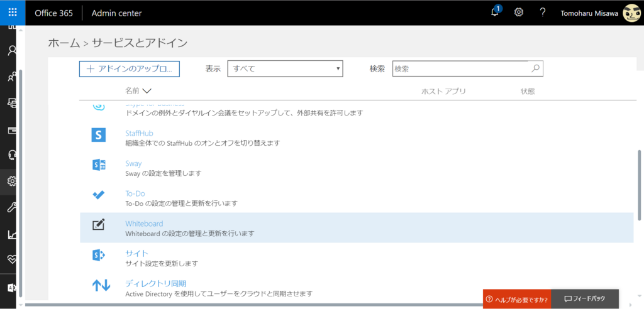
Task: Open the Office 365 app launcher
Action: click(x=13, y=13)
